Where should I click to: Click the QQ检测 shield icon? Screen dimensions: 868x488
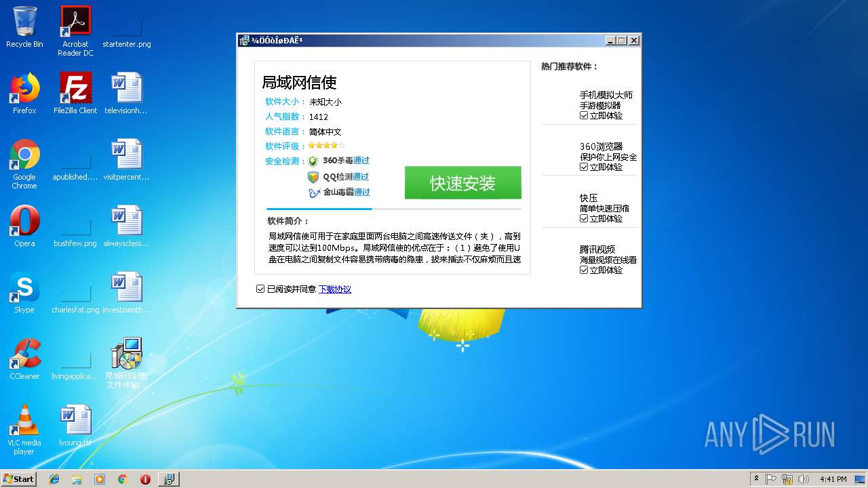coord(313,177)
